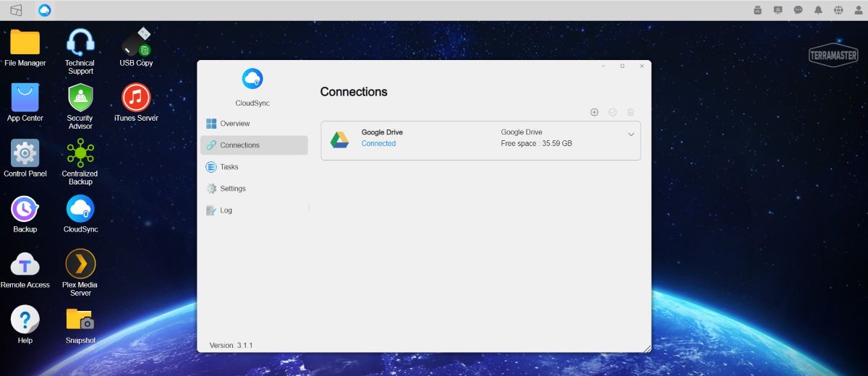
Task: Open the notifications bell
Action: pyautogui.click(x=818, y=10)
